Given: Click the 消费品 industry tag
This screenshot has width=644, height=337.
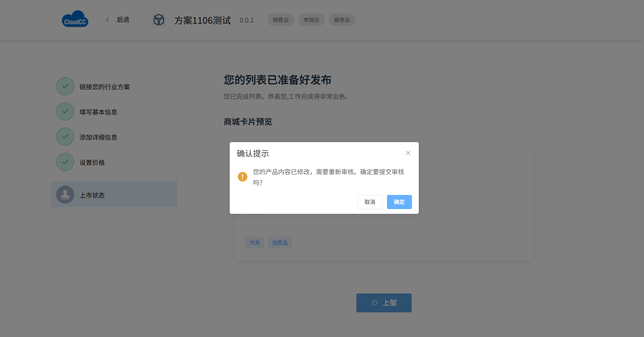Looking at the screenshot, I should 280,243.
